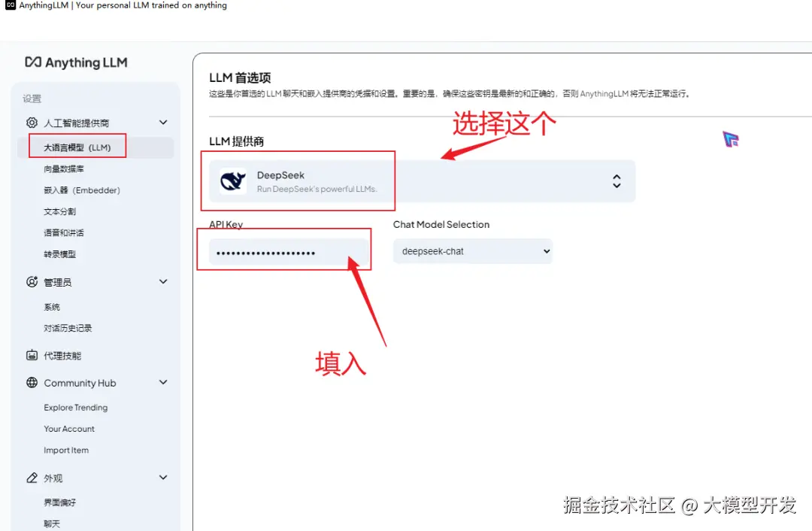812x531 pixels.
Task: Open 对话历史记录 page
Action: pyautogui.click(x=68, y=328)
